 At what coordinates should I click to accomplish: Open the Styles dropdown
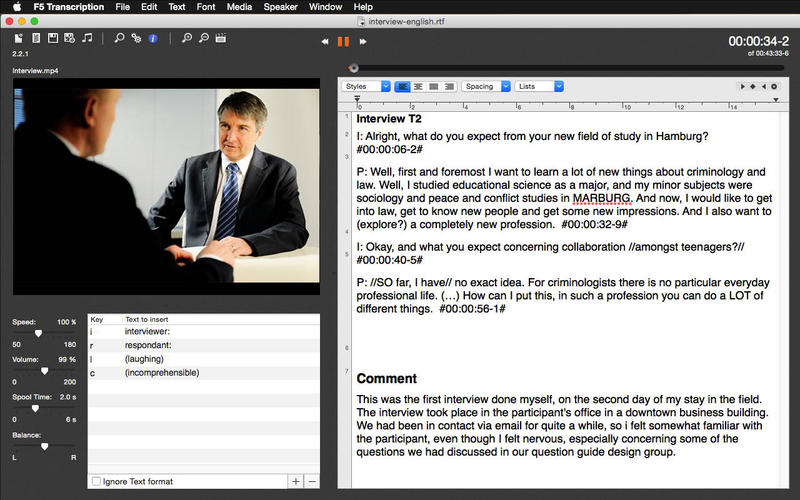coord(366,87)
